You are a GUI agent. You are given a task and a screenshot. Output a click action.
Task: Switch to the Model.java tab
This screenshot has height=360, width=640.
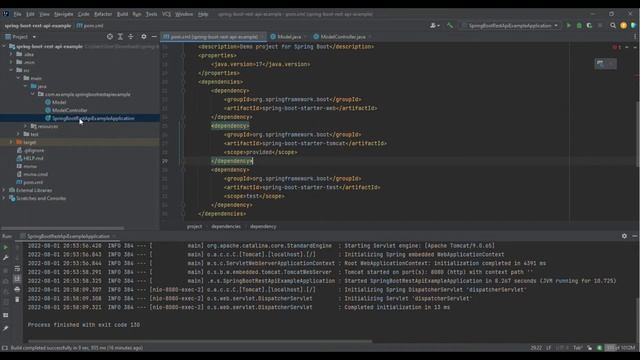point(288,37)
